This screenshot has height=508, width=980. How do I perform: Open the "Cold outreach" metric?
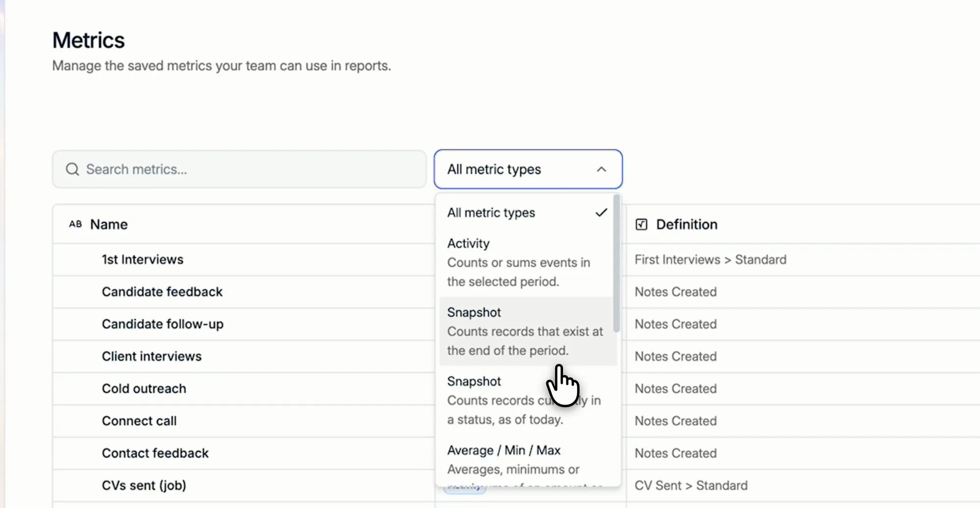(x=144, y=389)
